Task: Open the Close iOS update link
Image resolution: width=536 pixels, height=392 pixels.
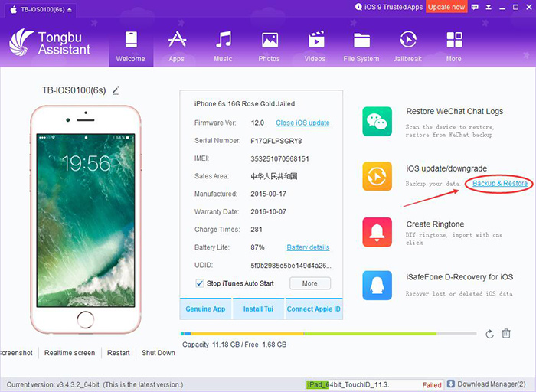Action: click(302, 122)
